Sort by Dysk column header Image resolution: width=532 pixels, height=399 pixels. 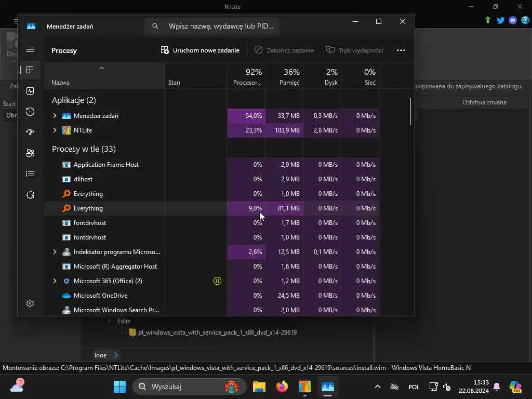tap(322, 77)
